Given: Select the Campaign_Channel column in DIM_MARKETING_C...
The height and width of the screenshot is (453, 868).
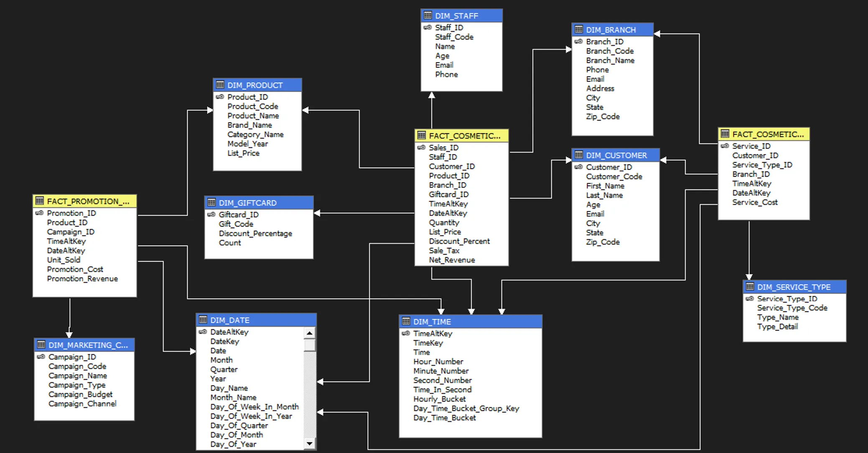Looking at the screenshot, I should coord(82,404).
